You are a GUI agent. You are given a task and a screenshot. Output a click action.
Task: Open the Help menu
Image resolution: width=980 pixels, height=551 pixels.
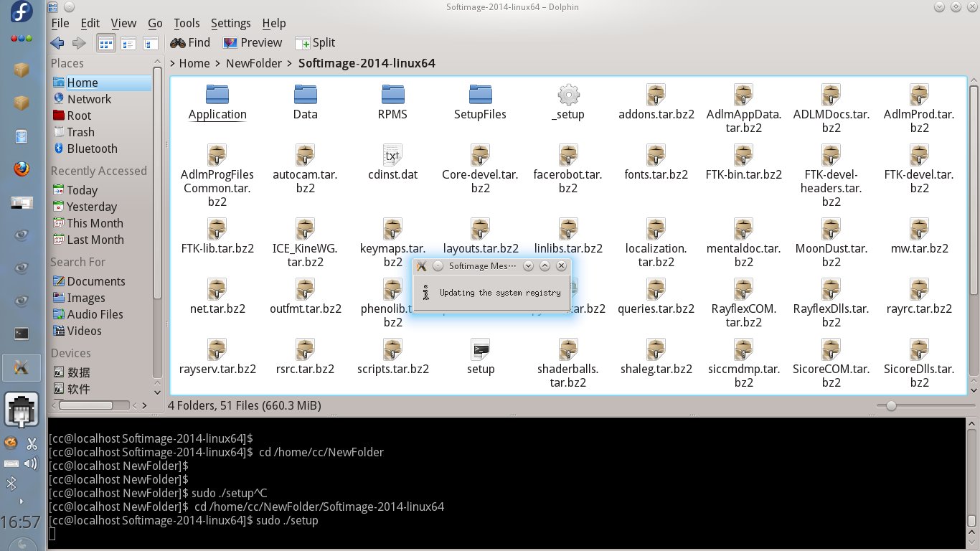[x=273, y=23]
